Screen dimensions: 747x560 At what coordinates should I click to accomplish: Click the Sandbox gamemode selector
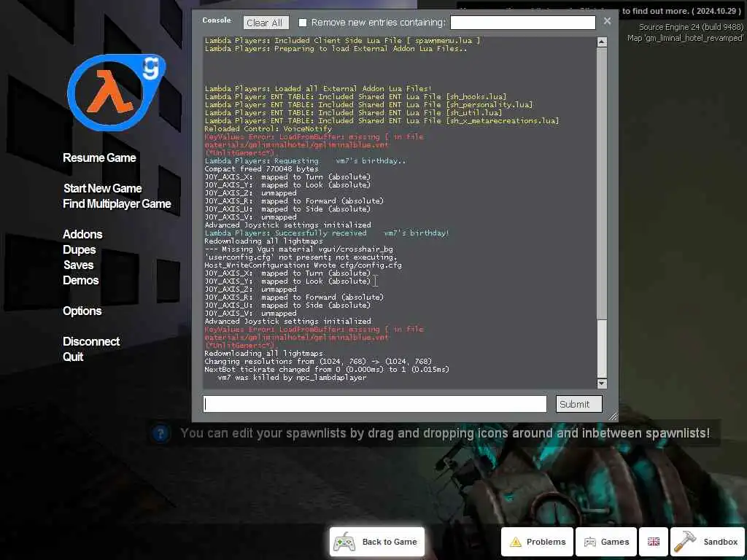click(706, 542)
